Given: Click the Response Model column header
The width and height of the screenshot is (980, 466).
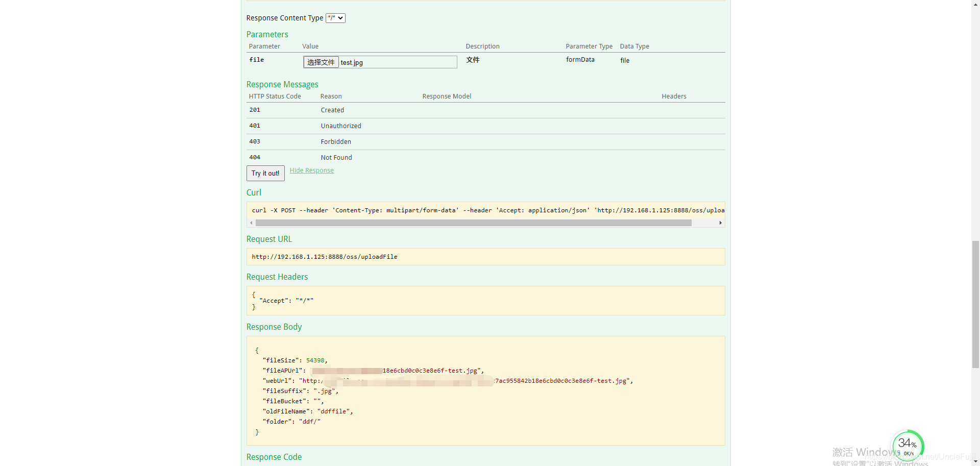Looking at the screenshot, I should pyautogui.click(x=447, y=96).
